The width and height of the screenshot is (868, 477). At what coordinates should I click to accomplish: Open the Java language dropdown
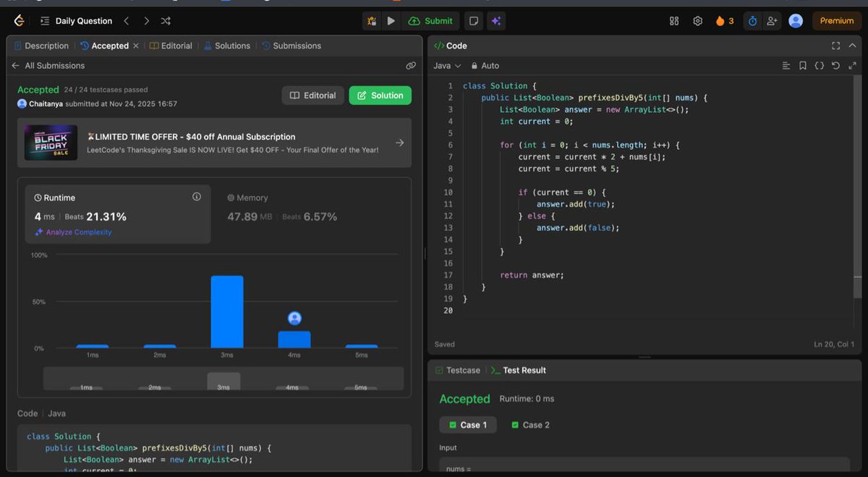point(447,65)
